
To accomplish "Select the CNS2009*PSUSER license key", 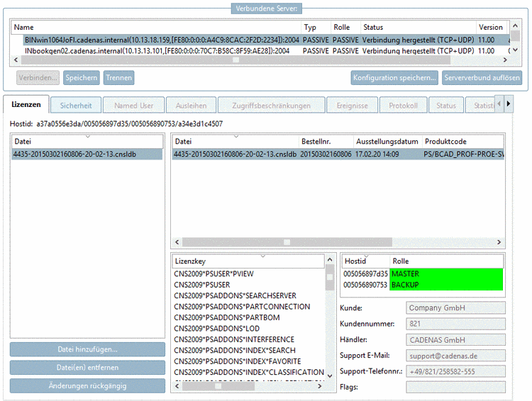I will [248, 285].
